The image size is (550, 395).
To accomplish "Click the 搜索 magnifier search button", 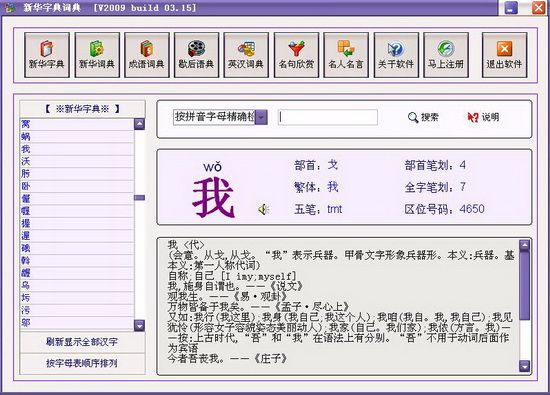I will point(423,117).
